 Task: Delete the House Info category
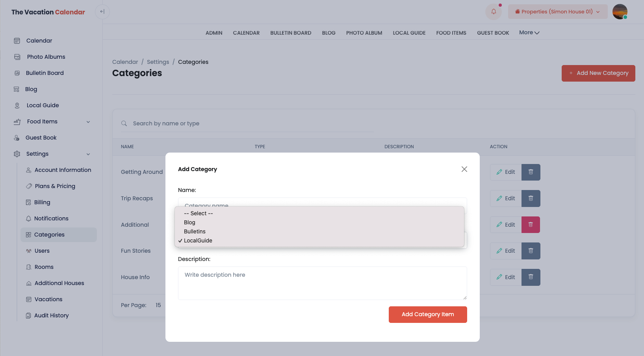tap(531, 277)
